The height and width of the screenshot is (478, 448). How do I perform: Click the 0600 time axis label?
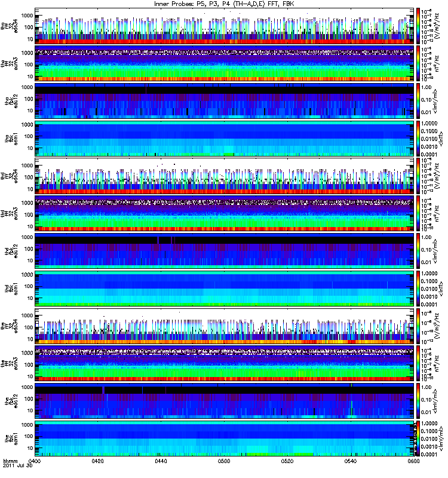coord(413,461)
